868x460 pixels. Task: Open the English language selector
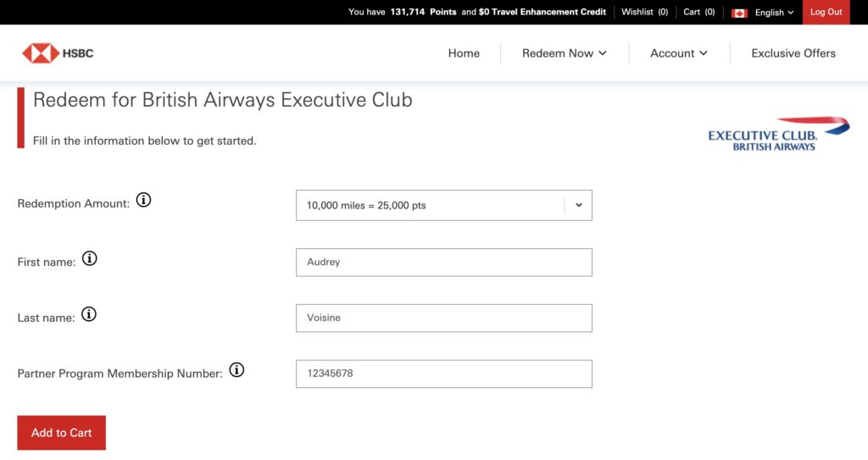pyautogui.click(x=774, y=13)
